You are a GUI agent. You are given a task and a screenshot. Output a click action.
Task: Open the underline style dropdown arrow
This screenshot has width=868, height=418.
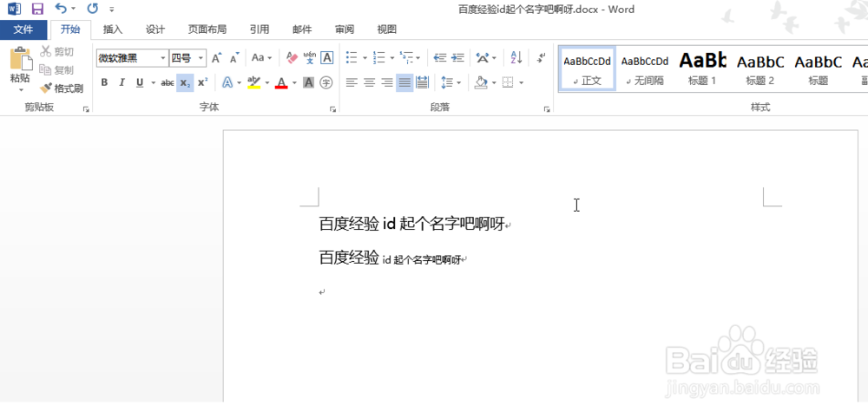pos(153,83)
